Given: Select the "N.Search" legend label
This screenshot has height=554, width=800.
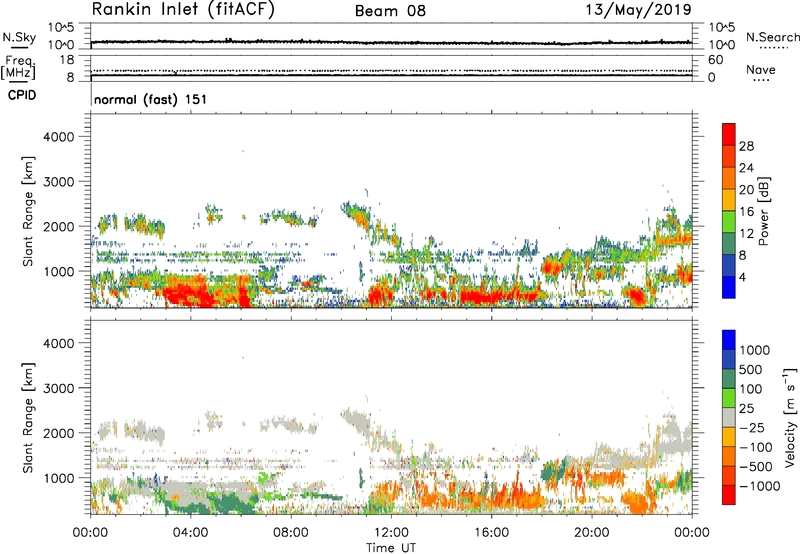Looking at the screenshot, I should coord(773,37).
